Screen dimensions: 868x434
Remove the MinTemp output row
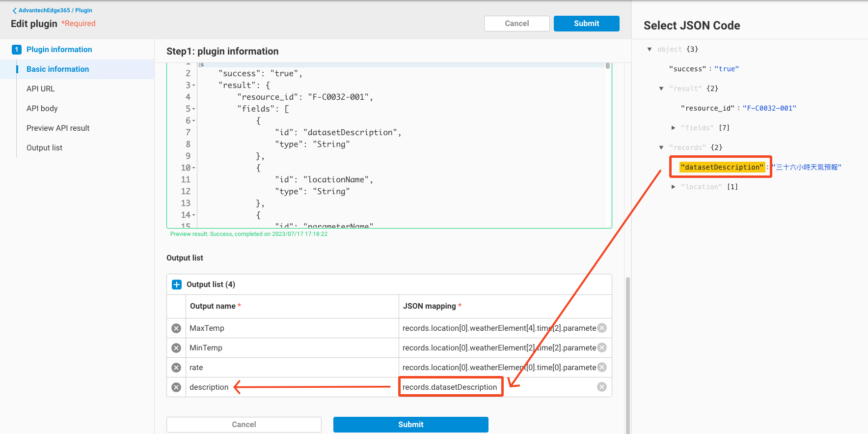(x=176, y=348)
